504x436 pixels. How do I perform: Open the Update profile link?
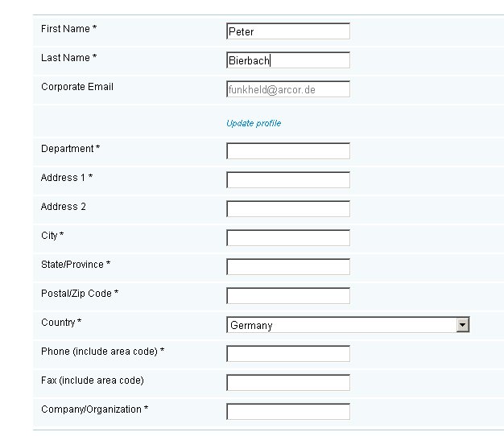[x=254, y=123]
